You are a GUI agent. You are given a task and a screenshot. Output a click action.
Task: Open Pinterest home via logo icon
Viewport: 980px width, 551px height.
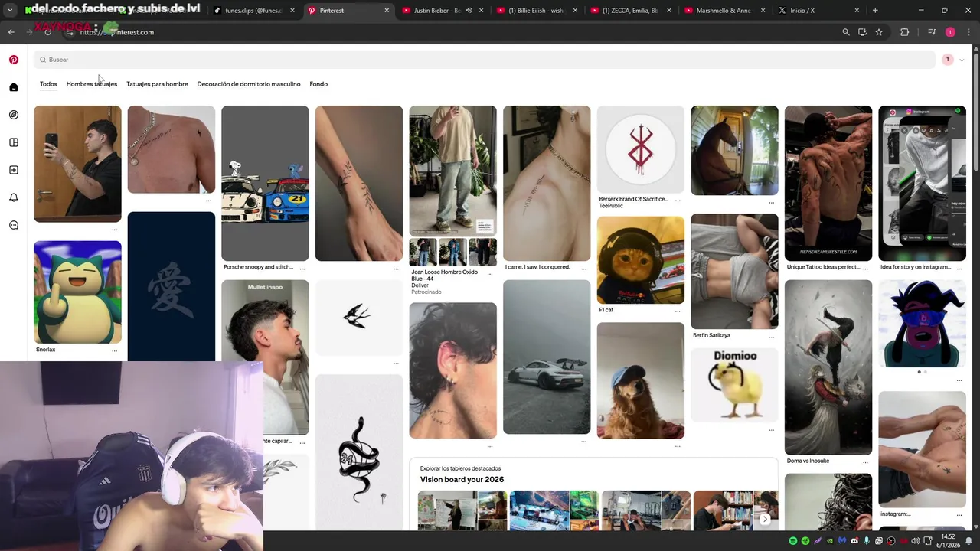click(x=14, y=60)
